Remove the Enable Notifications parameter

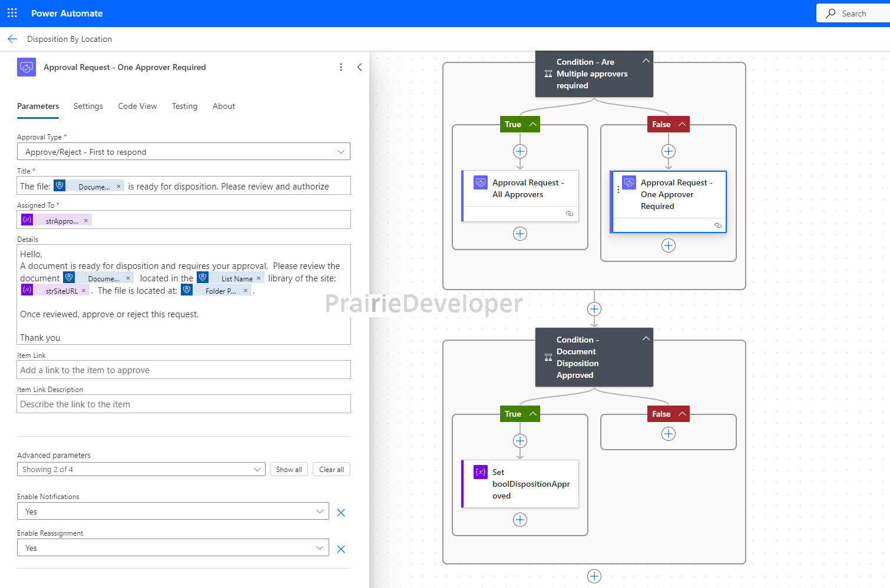(x=341, y=513)
